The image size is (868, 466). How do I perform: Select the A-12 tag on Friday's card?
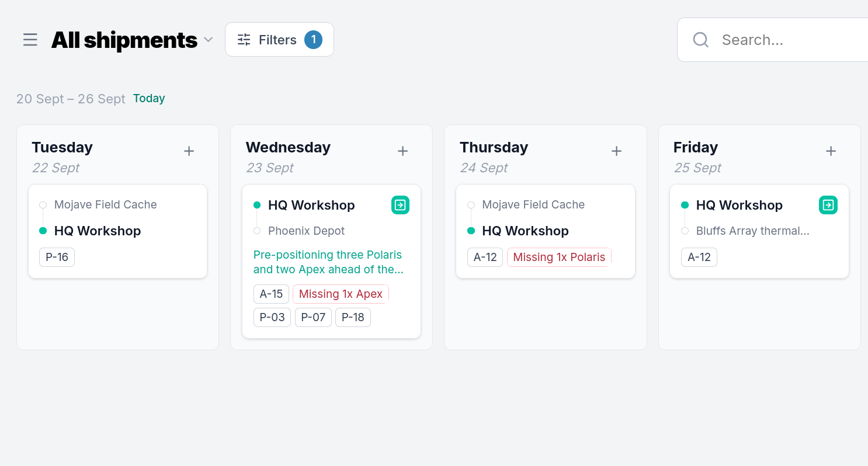pyautogui.click(x=699, y=258)
